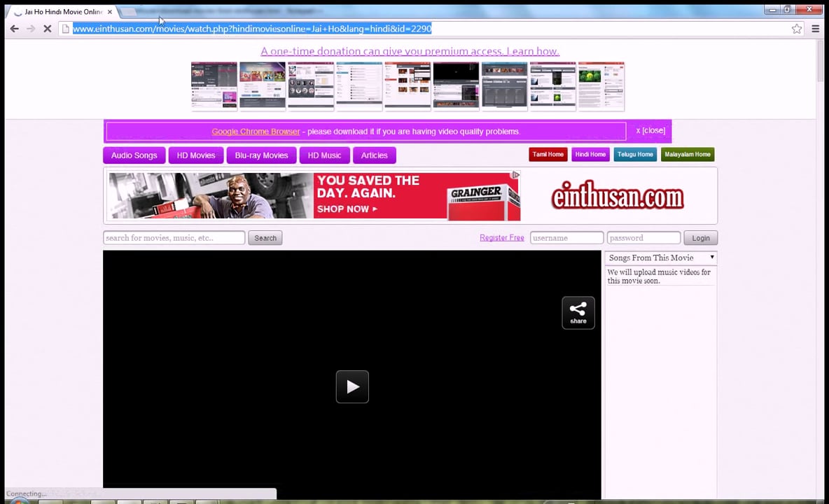Open the dark black thumbnail in banner
The height and width of the screenshot is (504, 829).
pyautogui.click(x=456, y=86)
